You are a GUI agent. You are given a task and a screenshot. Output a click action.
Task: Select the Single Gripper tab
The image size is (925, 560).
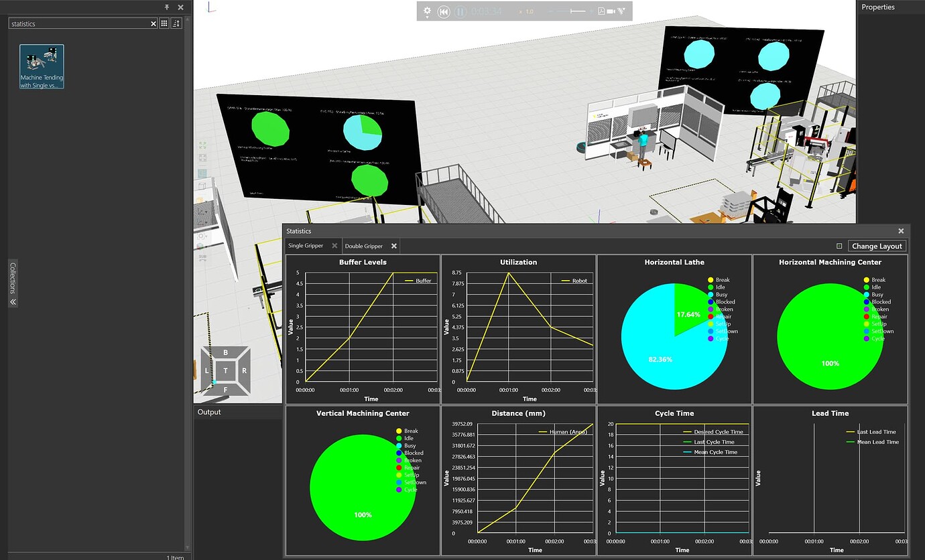click(306, 246)
